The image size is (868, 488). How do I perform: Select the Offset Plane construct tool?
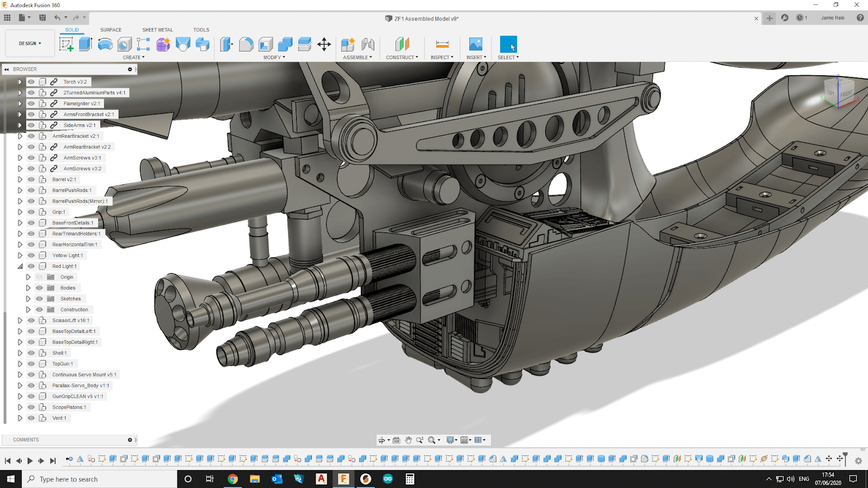pyautogui.click(x=402, y=44)
